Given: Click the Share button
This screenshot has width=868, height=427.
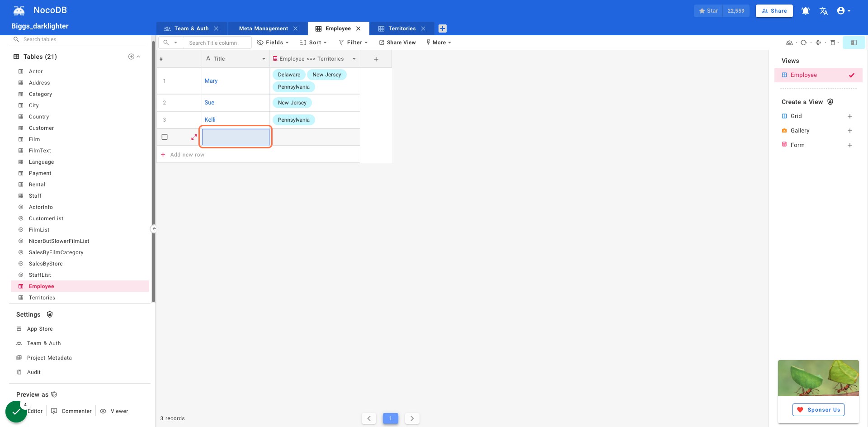Looking at the screenshot, I should [774, 11].
